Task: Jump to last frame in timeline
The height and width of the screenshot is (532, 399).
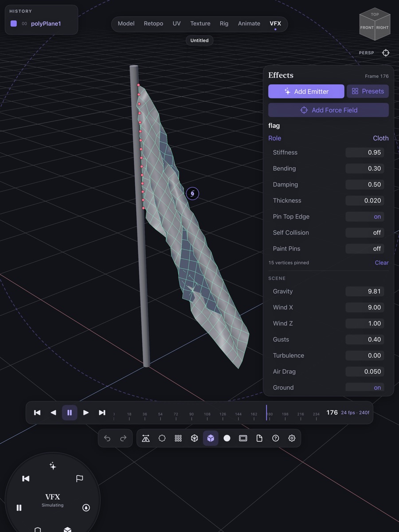Action: pos(102,413)
